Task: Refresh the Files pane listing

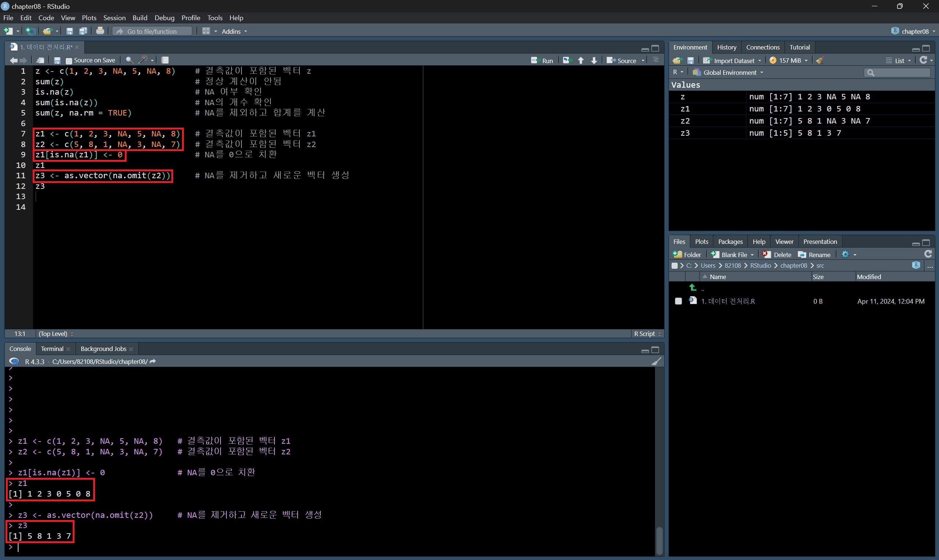Action: point(928,255)
